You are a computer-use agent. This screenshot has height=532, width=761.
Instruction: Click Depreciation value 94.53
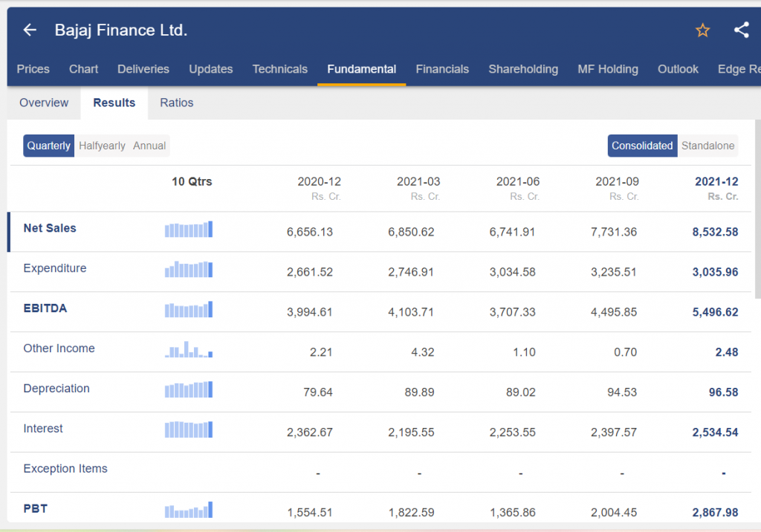point(622,392)
